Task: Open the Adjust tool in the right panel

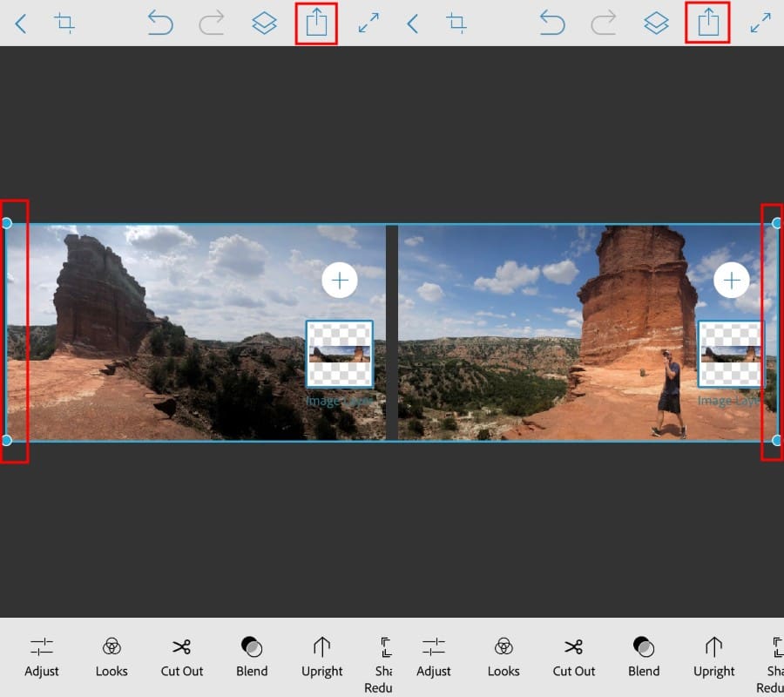Action: coord(434,657)
